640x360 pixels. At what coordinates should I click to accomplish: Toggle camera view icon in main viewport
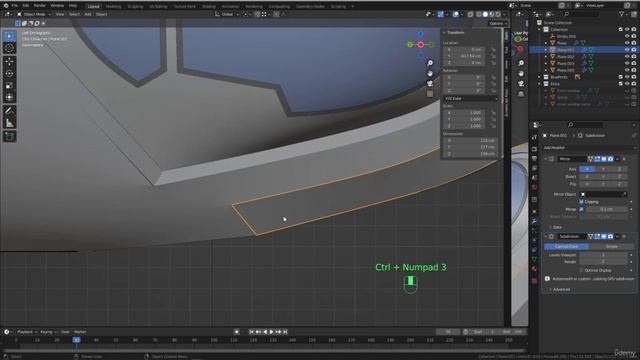[x=430, y=84]
